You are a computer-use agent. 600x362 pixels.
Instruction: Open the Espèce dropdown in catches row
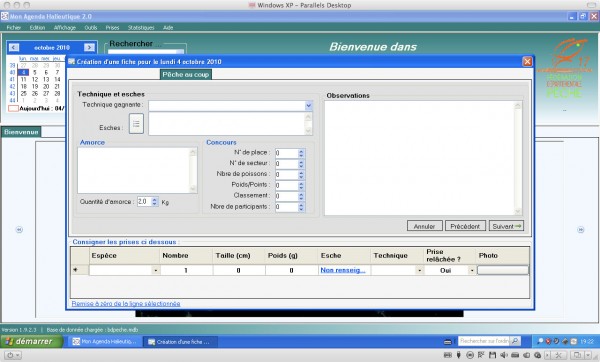point(155,270)
